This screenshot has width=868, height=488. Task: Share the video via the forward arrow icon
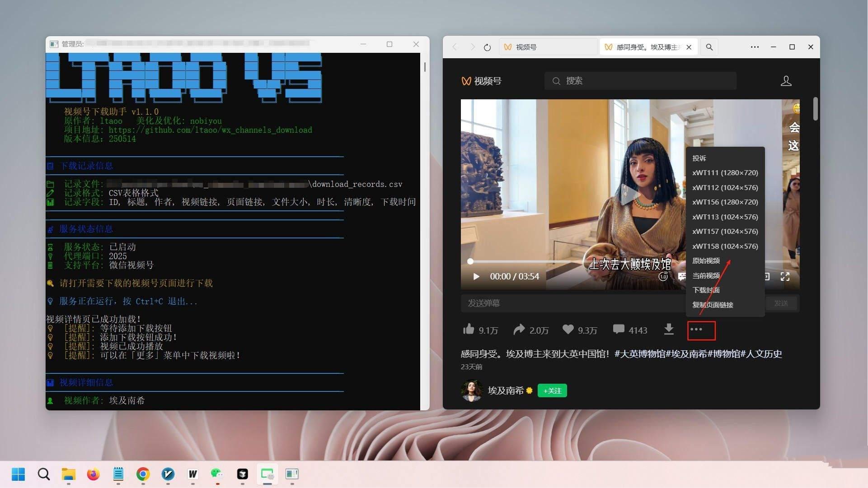[519, 330]
